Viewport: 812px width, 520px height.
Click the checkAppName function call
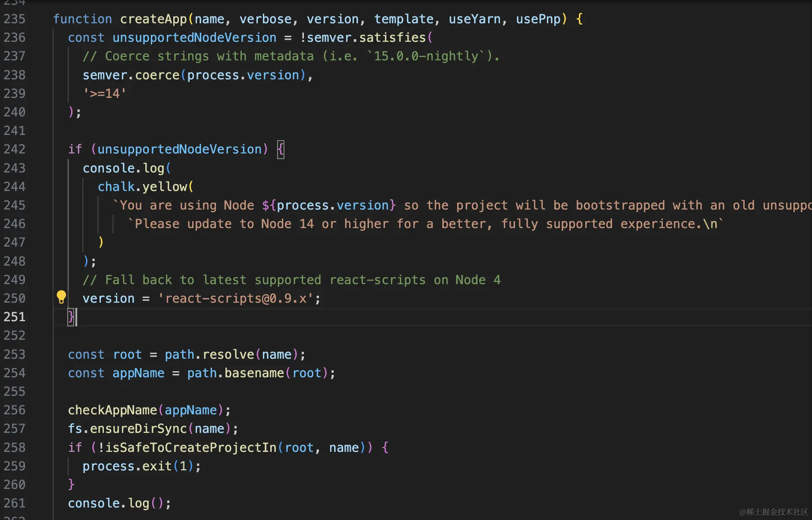pyautogui.click(x=112, y=410)
